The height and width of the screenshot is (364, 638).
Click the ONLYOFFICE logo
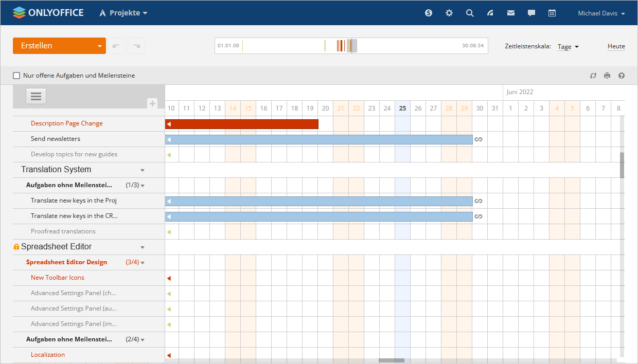click(48, 12)
